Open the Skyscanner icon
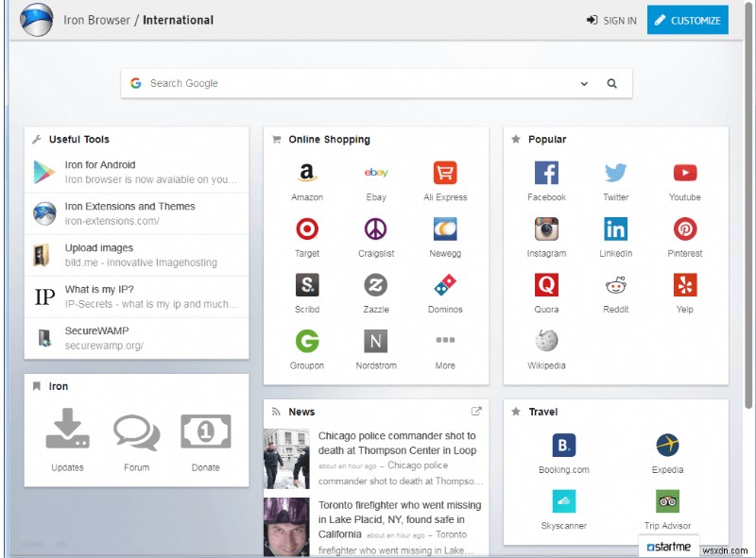This screenshot has width=756, height=558. pyautogui.click(x=563, y=501)
